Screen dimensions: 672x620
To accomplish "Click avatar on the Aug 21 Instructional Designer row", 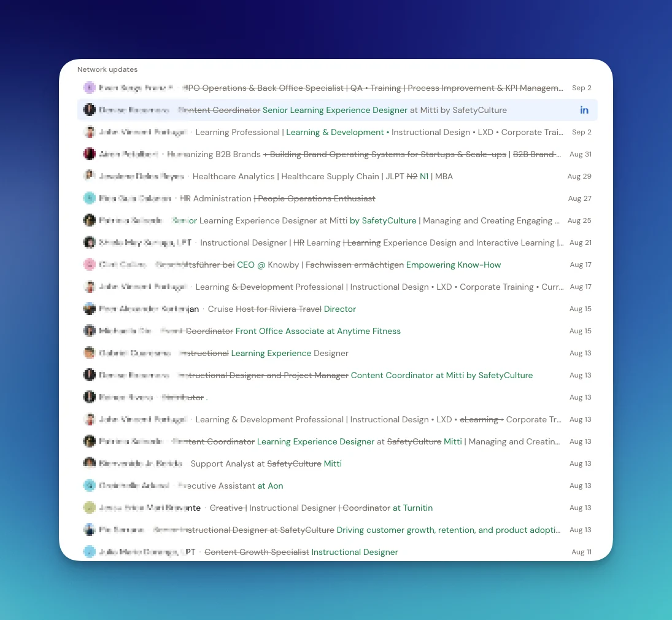I will (89, 242).
